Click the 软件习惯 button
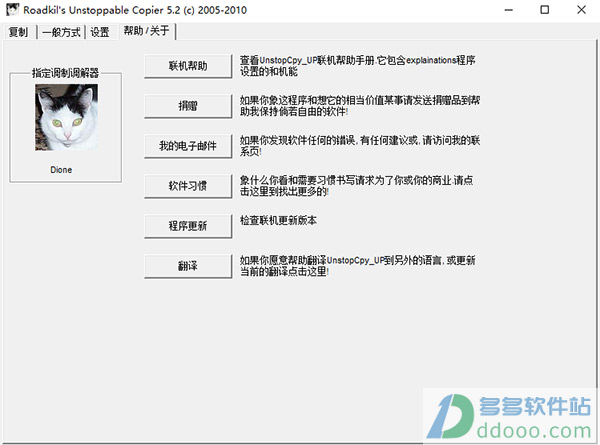 pyautogui.click(x=188, y=186)
